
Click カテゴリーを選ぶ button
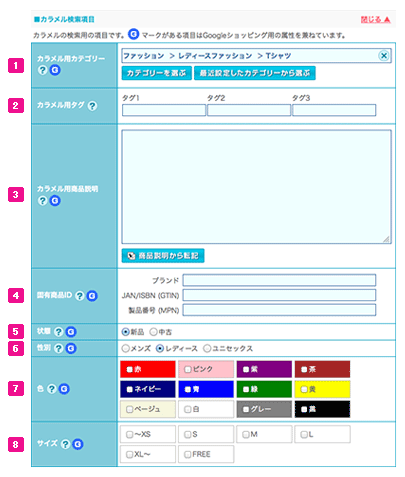tap(157, 73)
